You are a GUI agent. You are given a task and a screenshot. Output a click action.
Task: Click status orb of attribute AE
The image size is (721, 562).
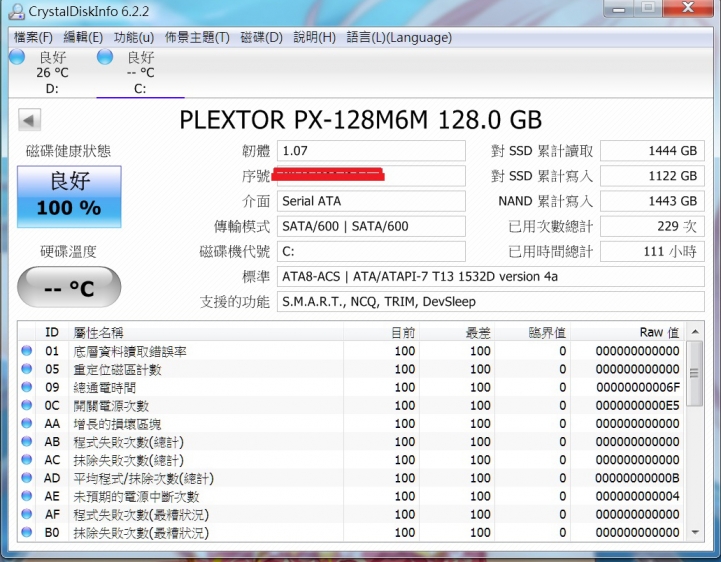click(x=27, y=496)
